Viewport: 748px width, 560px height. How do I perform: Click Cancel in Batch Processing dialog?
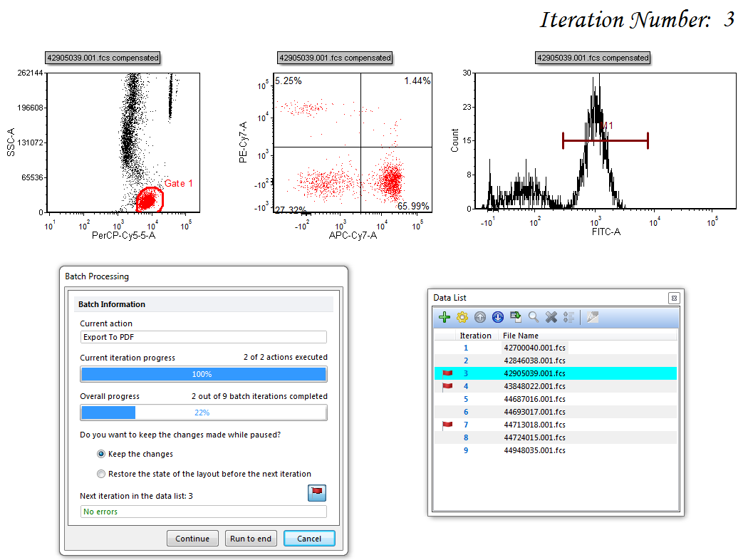[308, 539]
